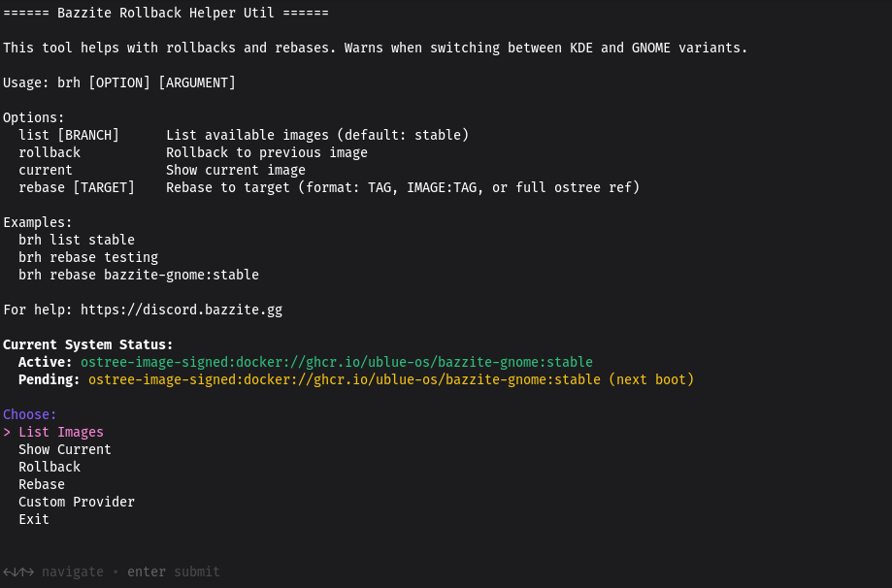This screenshot has height=588, width=892.
Task: Click the yellow Pending image reference
Action: tap(344, 379)
